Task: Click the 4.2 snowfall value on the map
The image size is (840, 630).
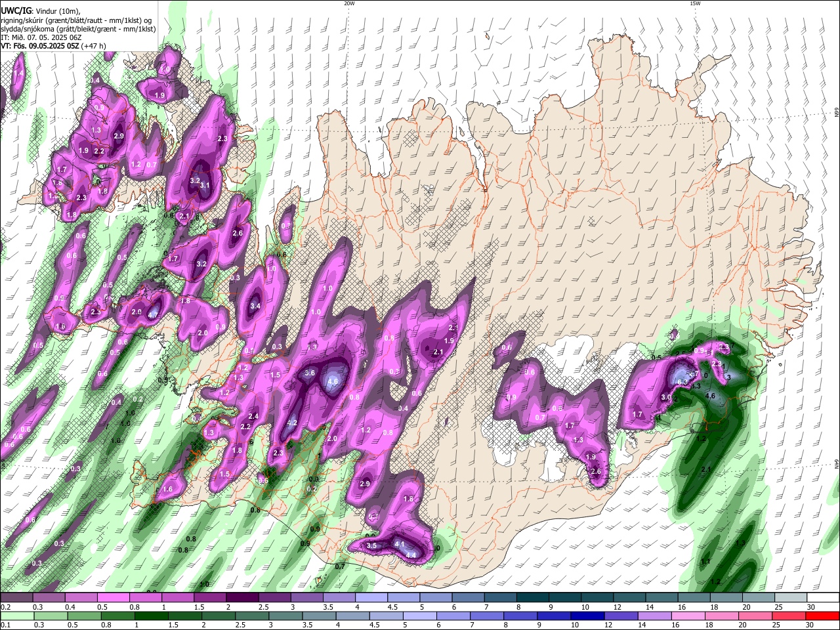Action: (x=293, y=423)
